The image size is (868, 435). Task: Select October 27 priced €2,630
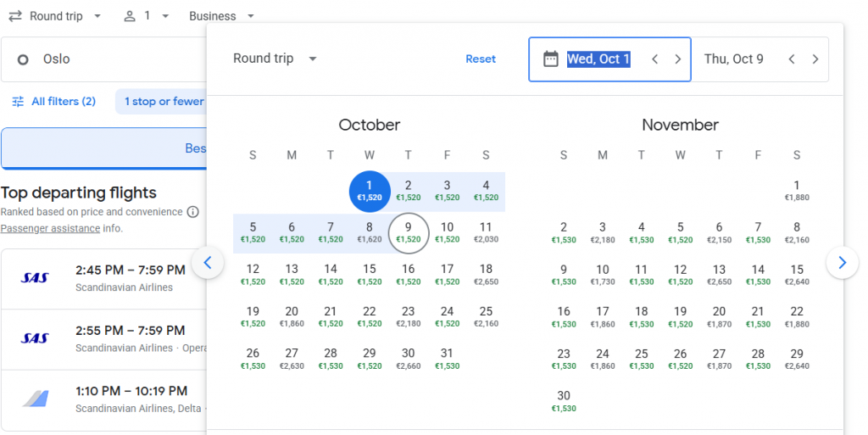[292, 360]
